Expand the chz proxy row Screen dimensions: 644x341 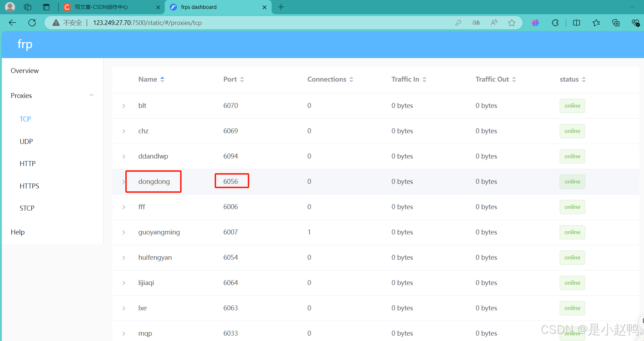click(x=124, y=131)
